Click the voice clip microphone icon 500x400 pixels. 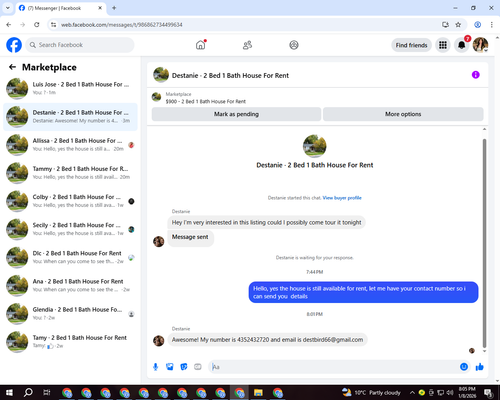coord(155,367)
